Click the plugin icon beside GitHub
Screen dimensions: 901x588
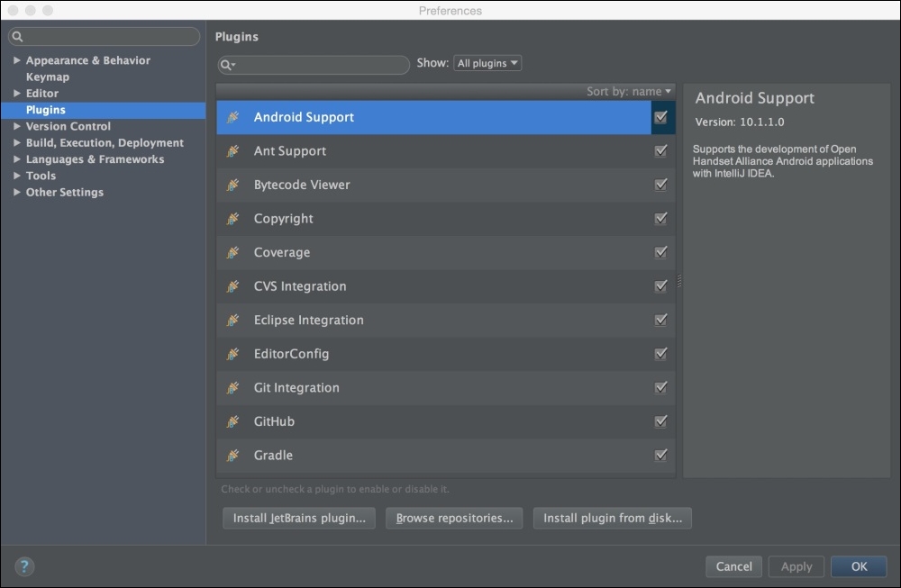[x=232, y=422]
